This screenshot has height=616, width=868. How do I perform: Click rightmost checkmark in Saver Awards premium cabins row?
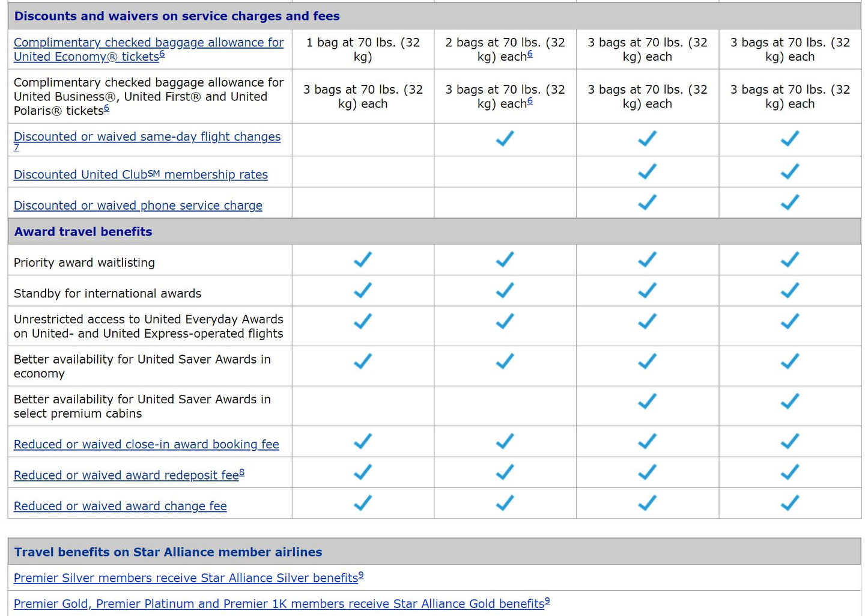[790, 401]
